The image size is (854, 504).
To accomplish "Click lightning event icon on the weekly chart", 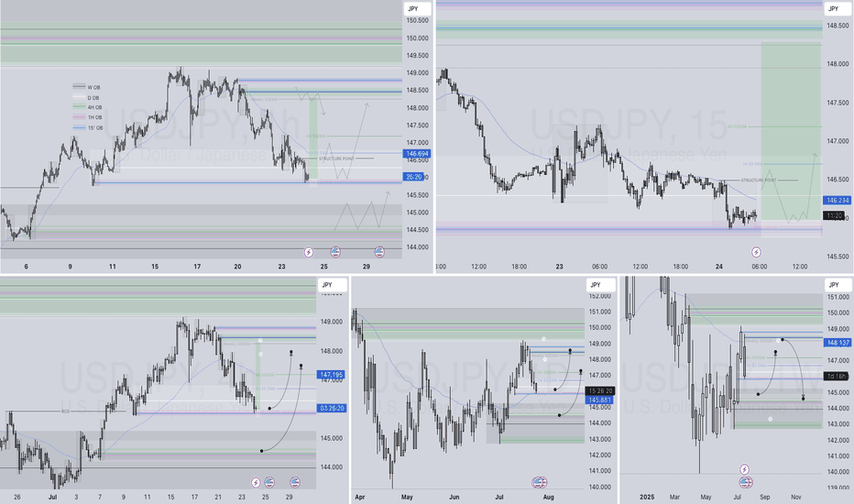I will point(745,469).
